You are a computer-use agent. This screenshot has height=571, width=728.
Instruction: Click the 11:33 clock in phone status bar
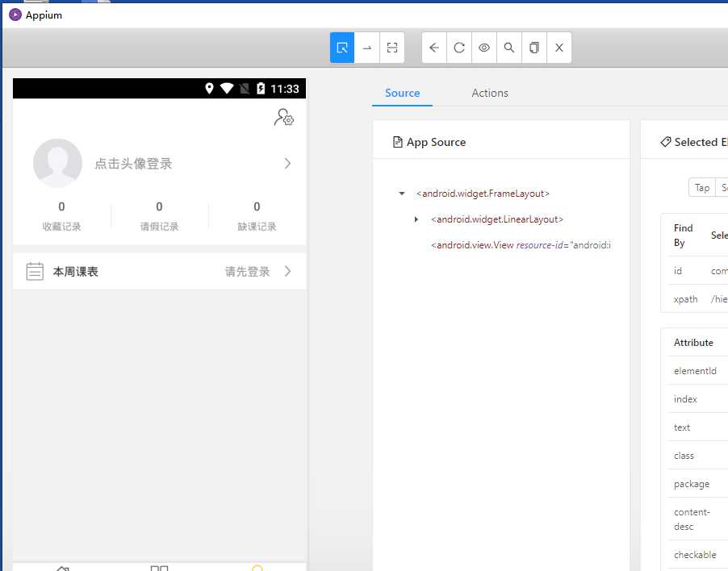click(285, 89)
